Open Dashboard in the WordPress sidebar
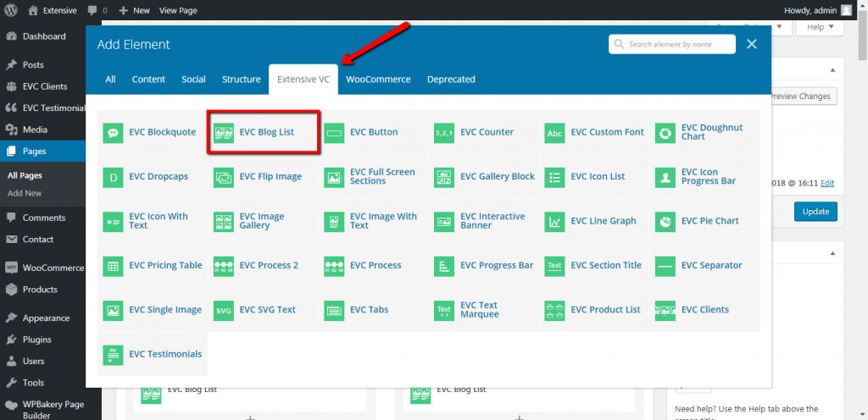Screen dimensions: 868x420 pyautogui.click(x=42, y=36)
